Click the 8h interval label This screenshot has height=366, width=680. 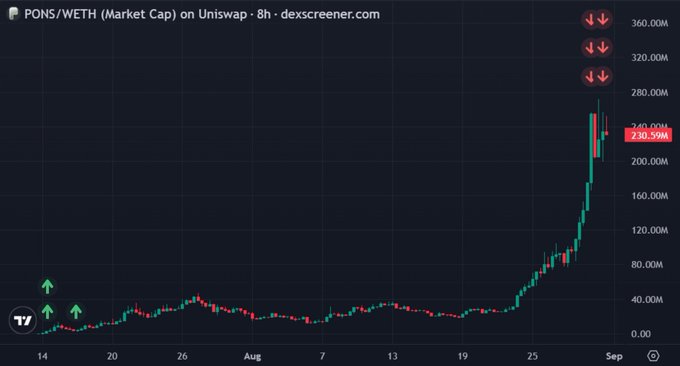click(x=264, y=14)
